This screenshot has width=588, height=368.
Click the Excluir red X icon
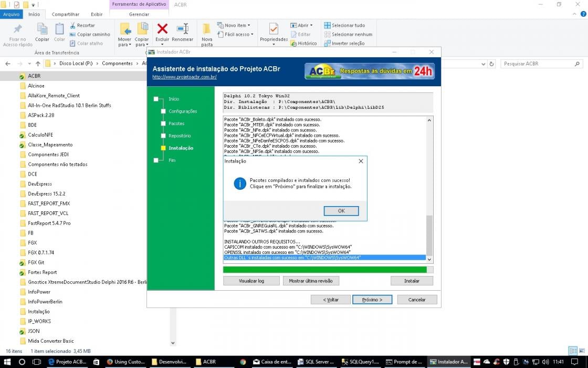click(x=162, y=29)
